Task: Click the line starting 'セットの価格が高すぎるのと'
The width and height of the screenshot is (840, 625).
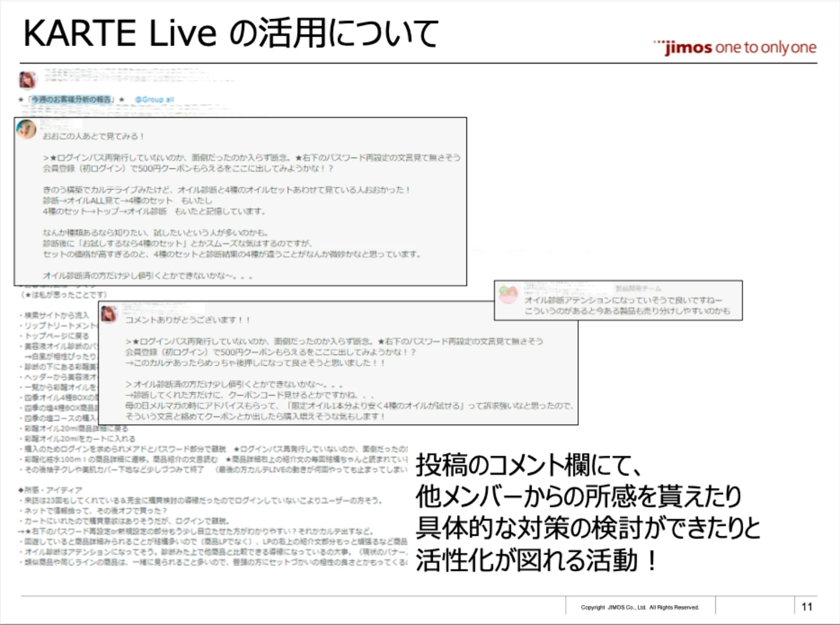Action: pyautogui.click(x=232, y=254)
